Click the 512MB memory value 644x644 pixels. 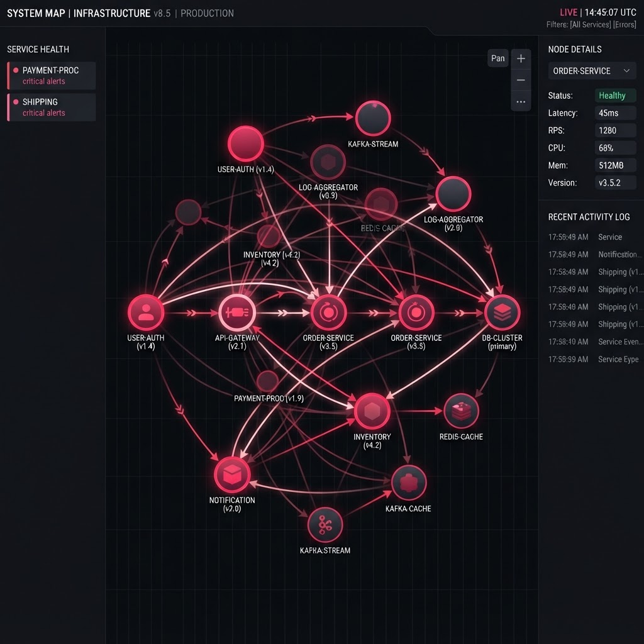coord(615,165)
